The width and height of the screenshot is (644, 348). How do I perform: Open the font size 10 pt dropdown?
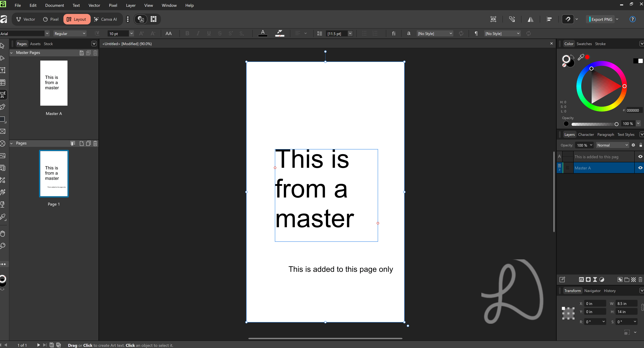coord(132,34)
